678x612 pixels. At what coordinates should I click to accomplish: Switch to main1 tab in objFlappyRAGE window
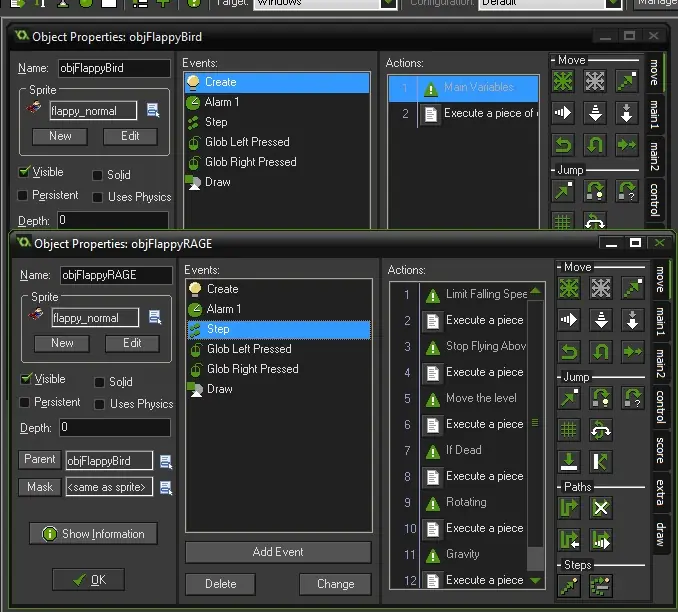660,321
